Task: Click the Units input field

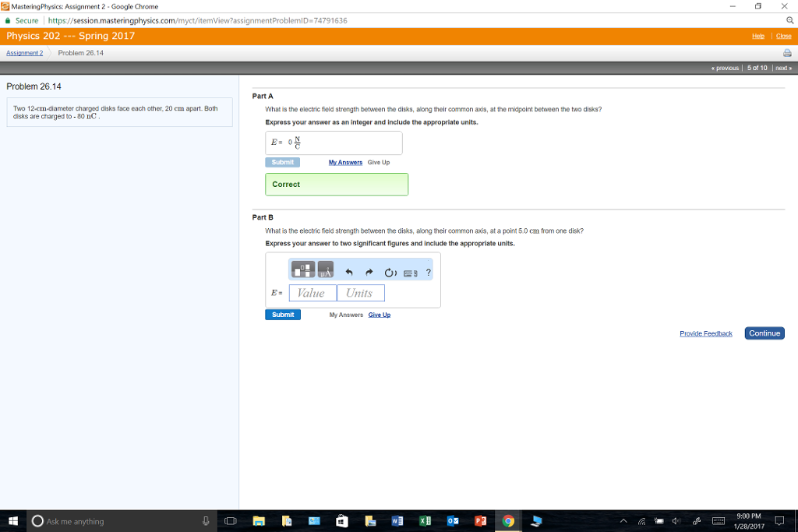Action: pos(360,293)
